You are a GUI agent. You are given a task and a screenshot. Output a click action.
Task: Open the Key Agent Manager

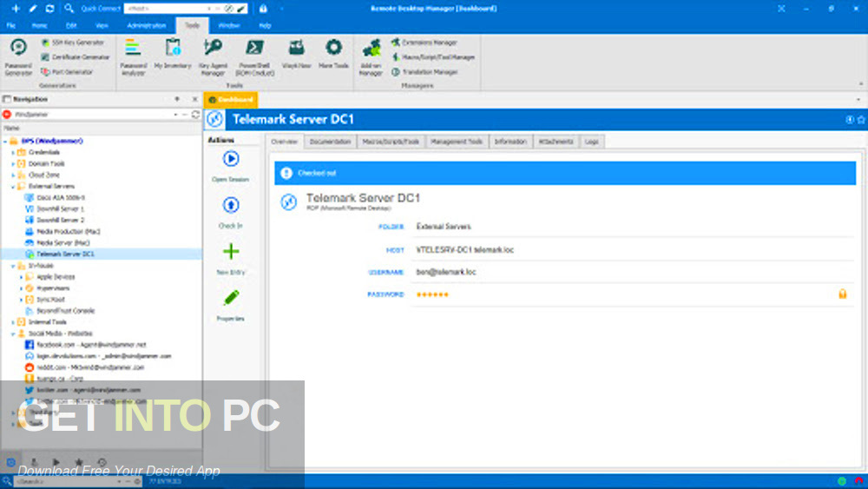coord(214,57)
